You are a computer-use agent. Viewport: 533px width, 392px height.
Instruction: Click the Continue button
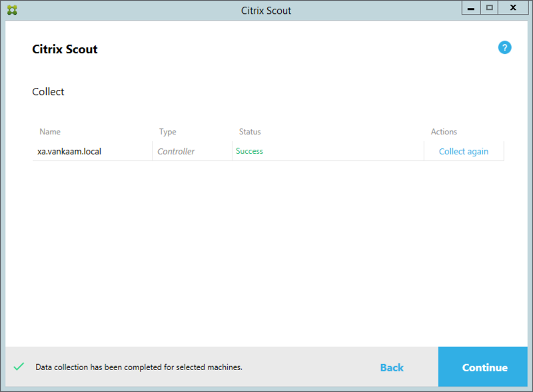tap(482, 367)
